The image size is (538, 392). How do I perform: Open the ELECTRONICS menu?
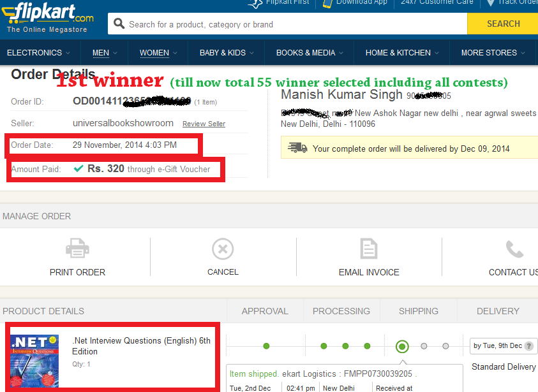(34, 53)
